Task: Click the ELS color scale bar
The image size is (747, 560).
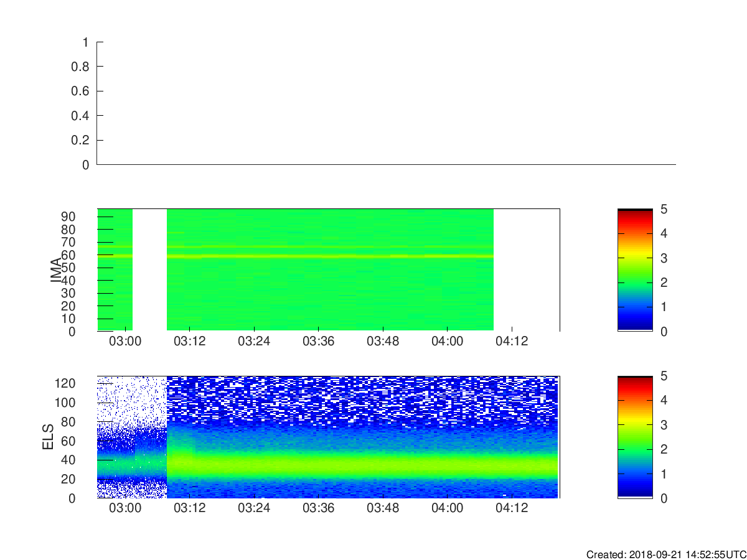Action: click(635, 437)
